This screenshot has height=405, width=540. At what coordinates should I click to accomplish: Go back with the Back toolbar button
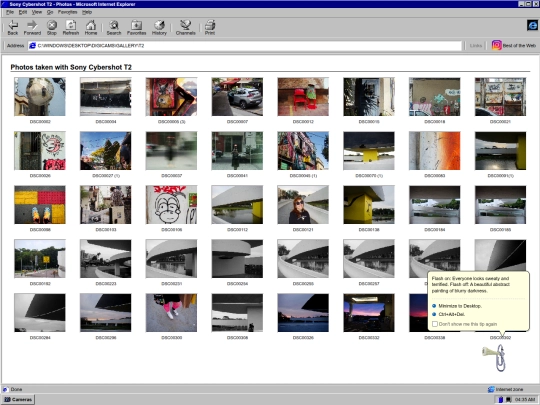(x=13, y=27)
